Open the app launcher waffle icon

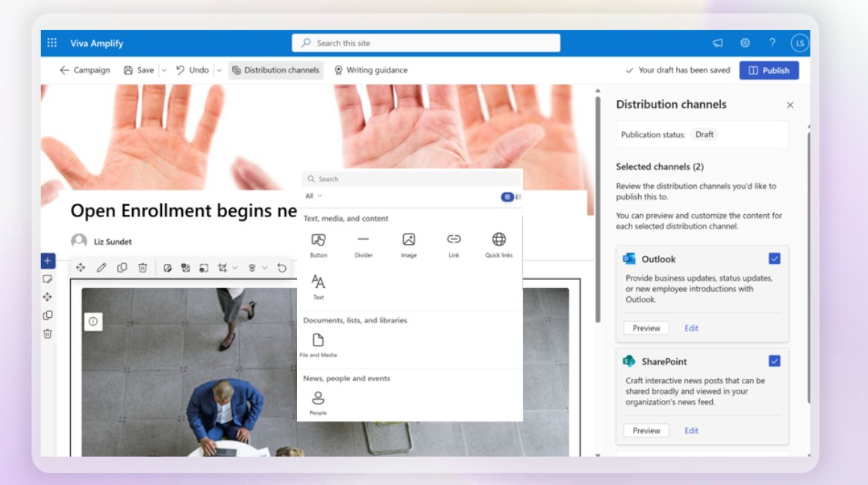pos(52,43)
